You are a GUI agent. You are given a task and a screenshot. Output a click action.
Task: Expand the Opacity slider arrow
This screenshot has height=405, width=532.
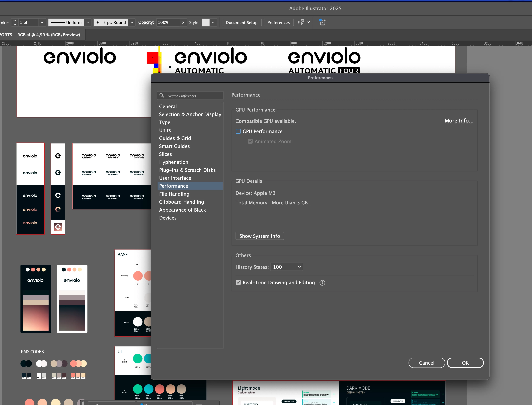point(183,22)
